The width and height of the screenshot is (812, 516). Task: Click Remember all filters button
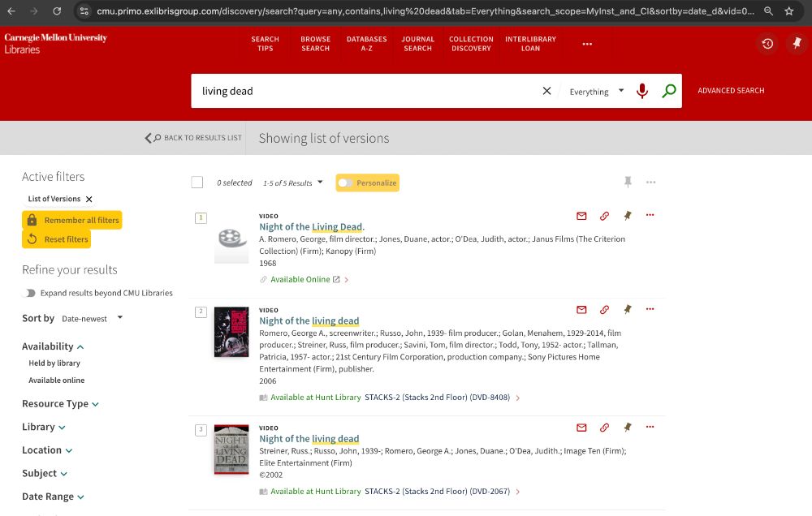tap(72, 220)
